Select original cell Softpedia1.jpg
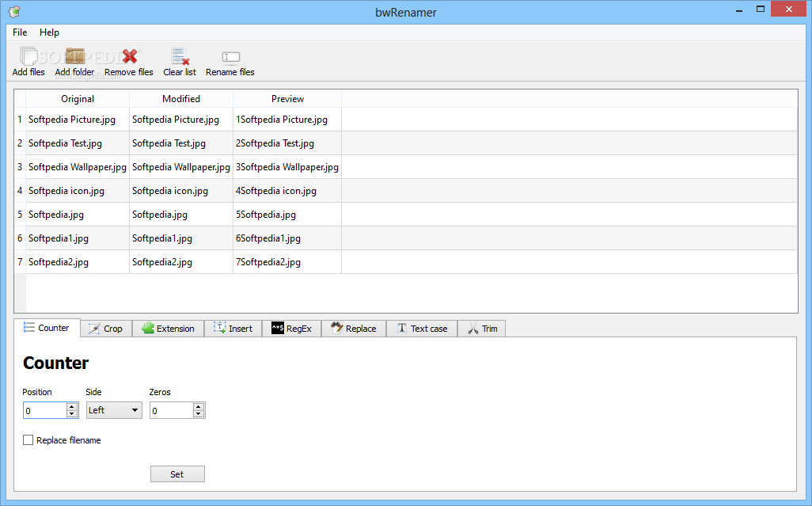 click(x=78, y=238)
